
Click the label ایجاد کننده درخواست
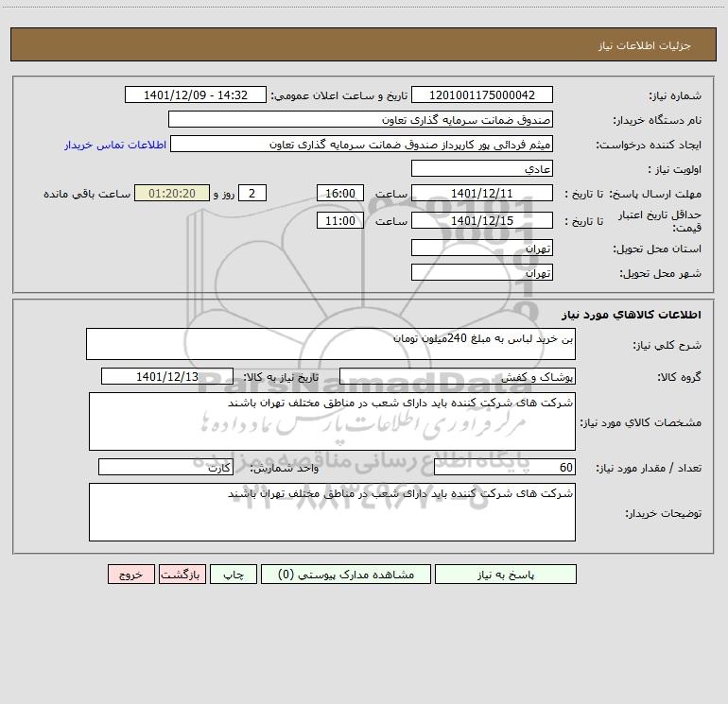coord(650,146)
